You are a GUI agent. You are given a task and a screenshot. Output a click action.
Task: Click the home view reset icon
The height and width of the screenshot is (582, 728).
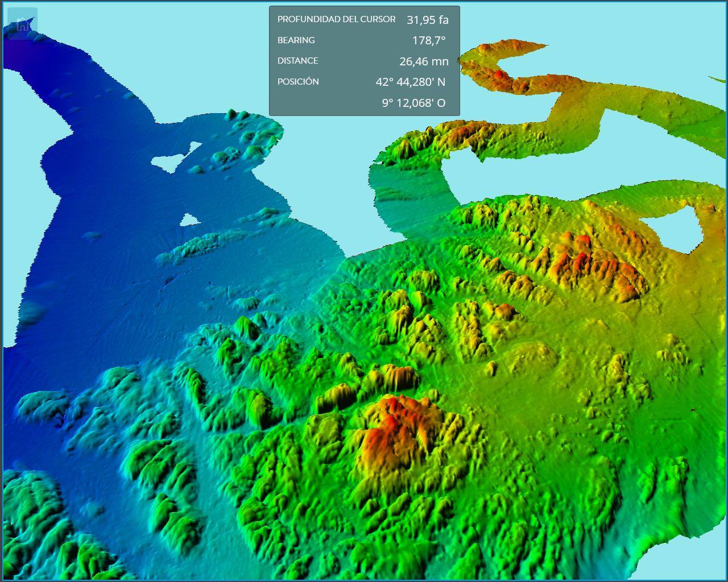pyautogui.click(x=23, y=23)
